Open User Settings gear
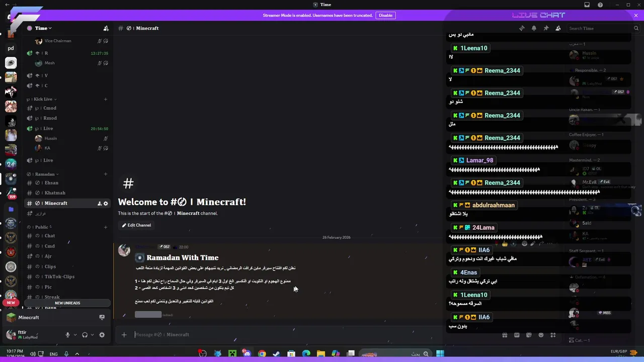 pyautogui.click(x=102, y=335)
